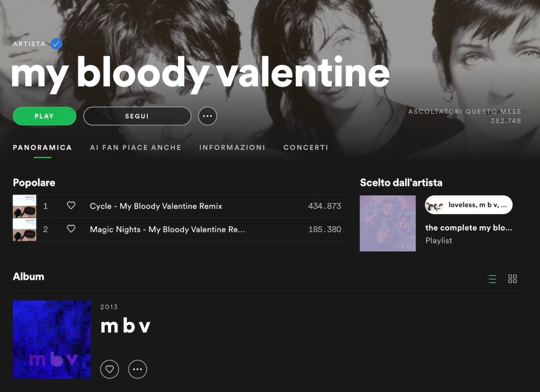Switch to the INFORMAZIONI tab
The height and width of the screenshot is (392, 540).
(232, 147)
